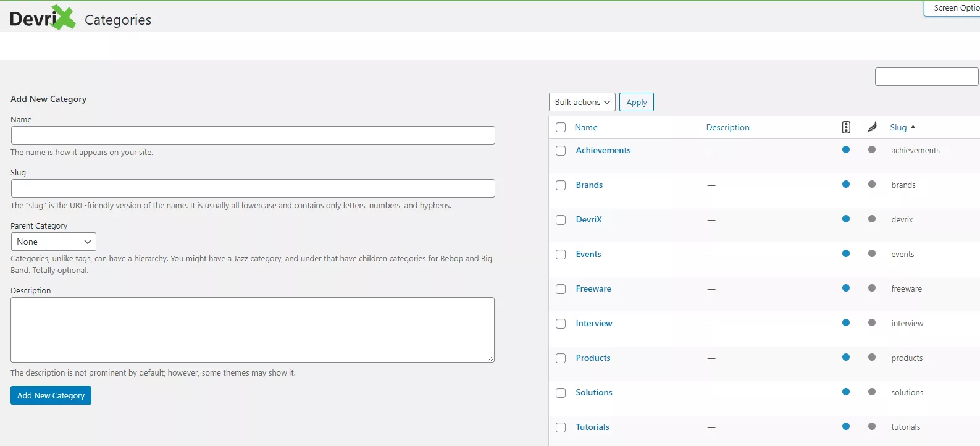Sort the table by Slug column
The height and width of the screenshot is (446, 980).
tap(898, 127)
